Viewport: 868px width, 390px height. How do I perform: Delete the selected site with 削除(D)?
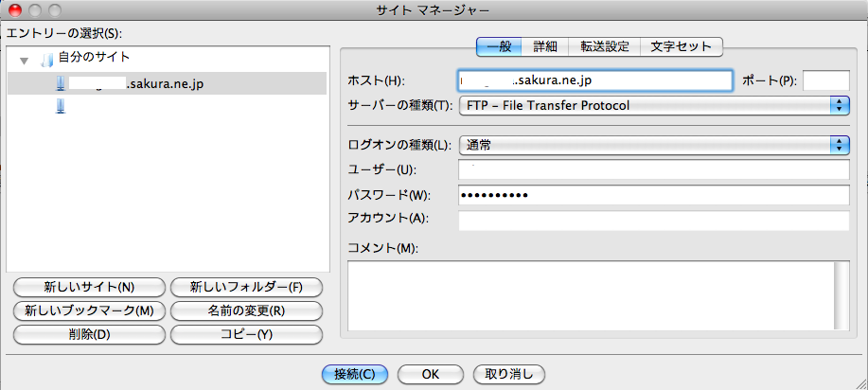point(89,334)
